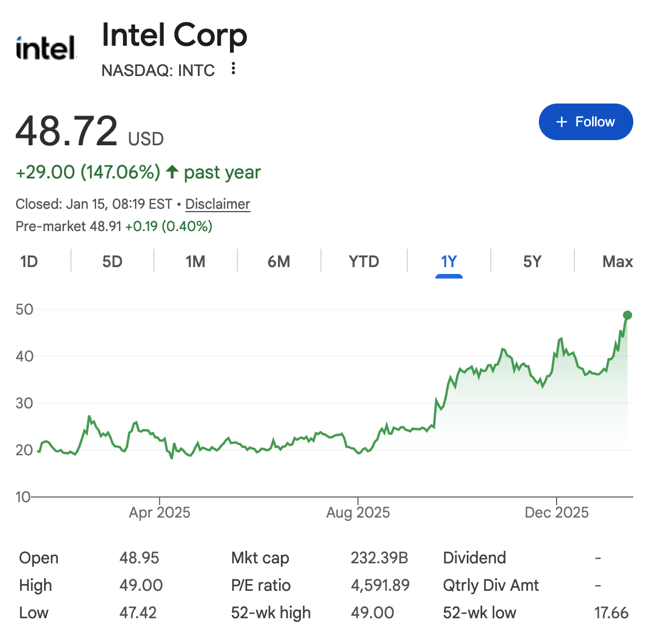
Task: Click the green endpoint dot on chart
Action: point(627,315)
